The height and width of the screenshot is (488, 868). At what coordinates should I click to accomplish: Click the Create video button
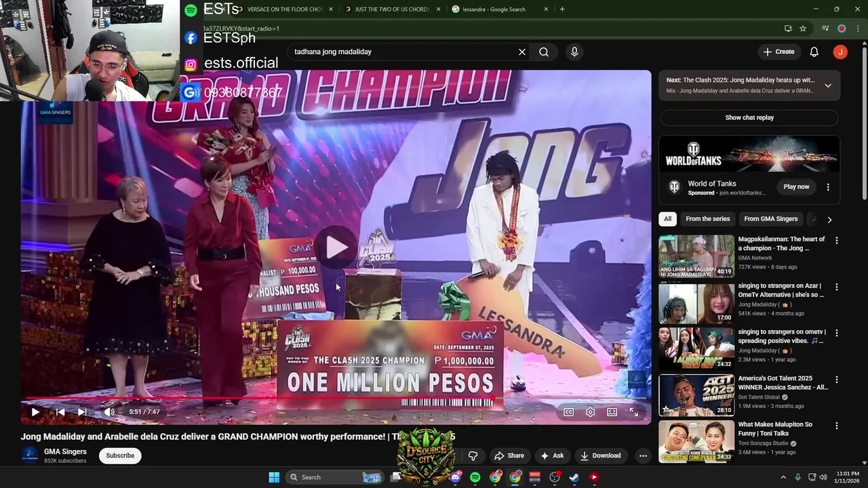(778, 52)
